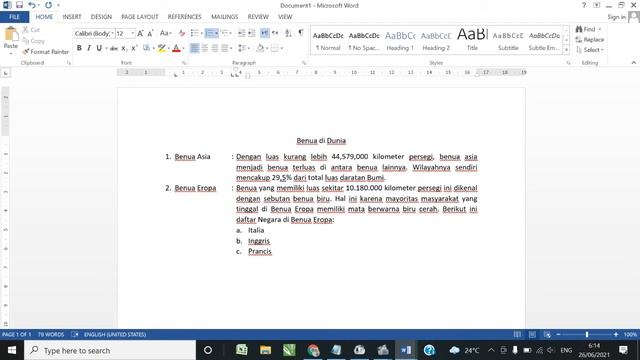Activate the Format Painter
The width and height of the screenshot is (640, 360).
(46, 52)
